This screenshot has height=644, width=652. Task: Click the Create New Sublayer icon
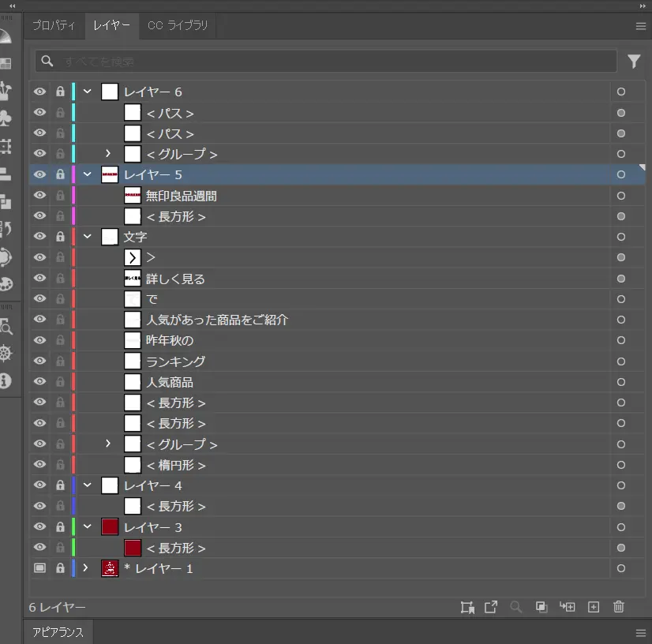(x=568, y=607)
